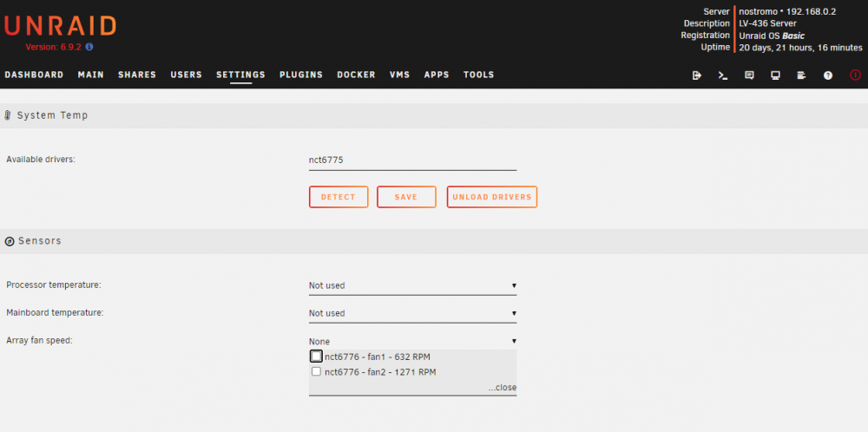The image size is (868, 432).
Task: Click the Version 6.9.2 text
Action: click(54, 47)
